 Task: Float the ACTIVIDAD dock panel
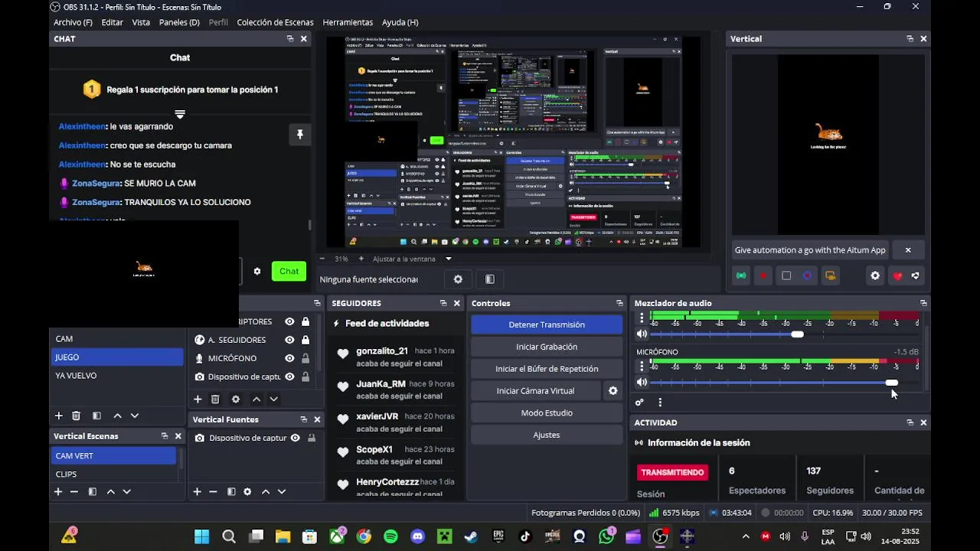tap(910, 422)
